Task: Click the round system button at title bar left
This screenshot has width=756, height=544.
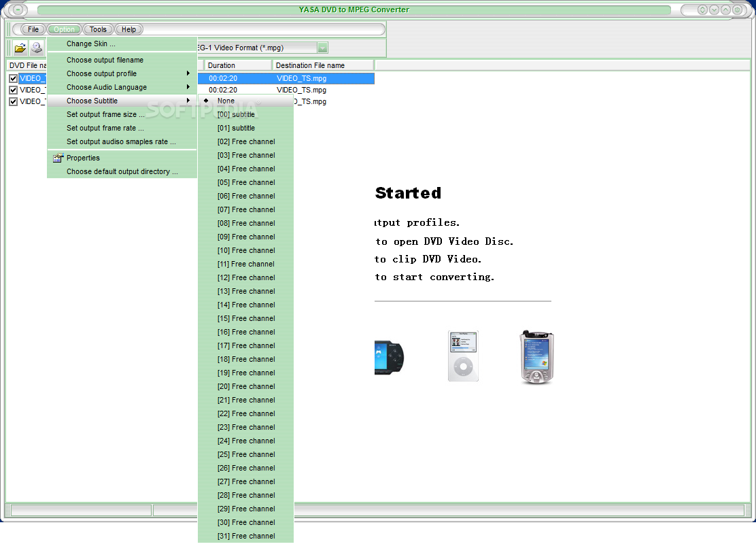Action: point(18,10)
